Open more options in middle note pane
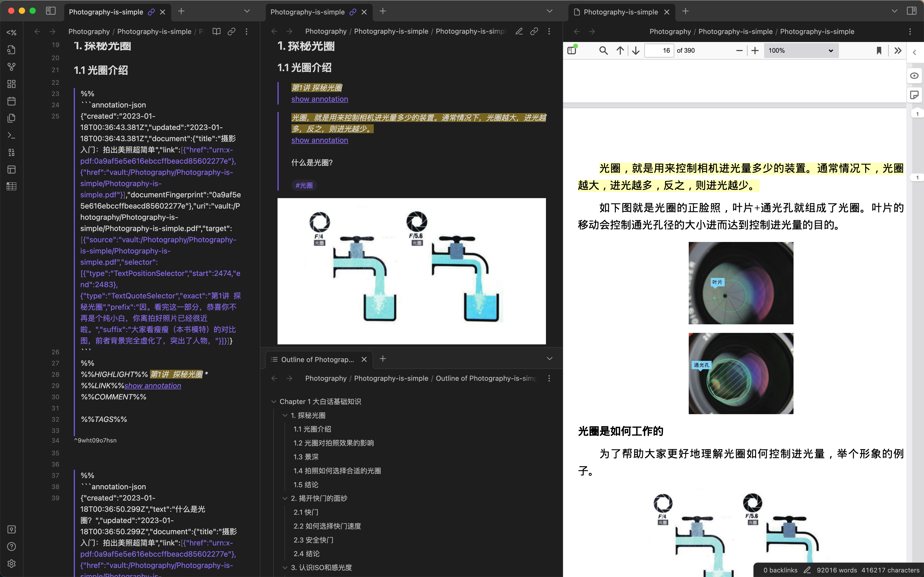The height and width of the screenshot is (577, 924). click(x=549, y=31)
